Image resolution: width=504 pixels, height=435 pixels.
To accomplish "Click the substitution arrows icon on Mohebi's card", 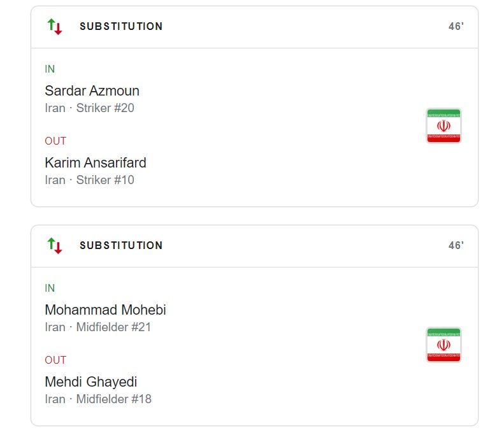I will coord(55,246).
